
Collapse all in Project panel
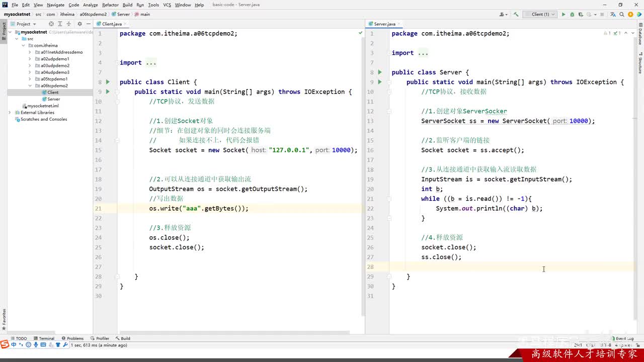pos(69,24)
